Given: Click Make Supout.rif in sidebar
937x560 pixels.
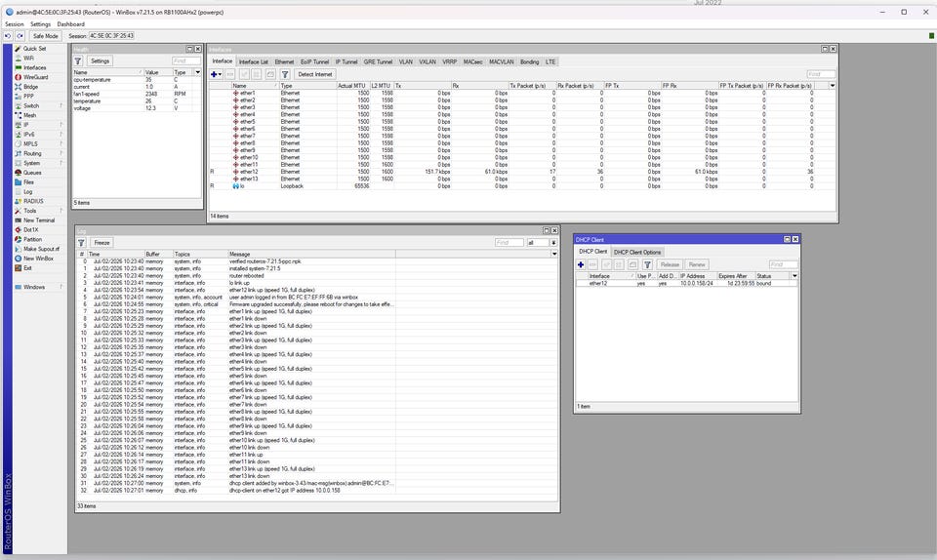Looking at the screenshot, I should coord(41,249).
